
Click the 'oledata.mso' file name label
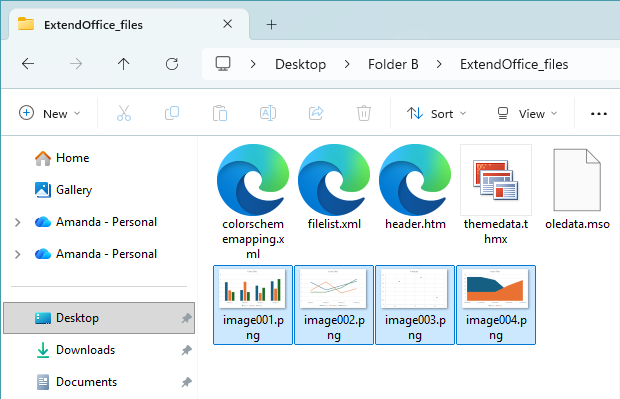click(577, 224)
